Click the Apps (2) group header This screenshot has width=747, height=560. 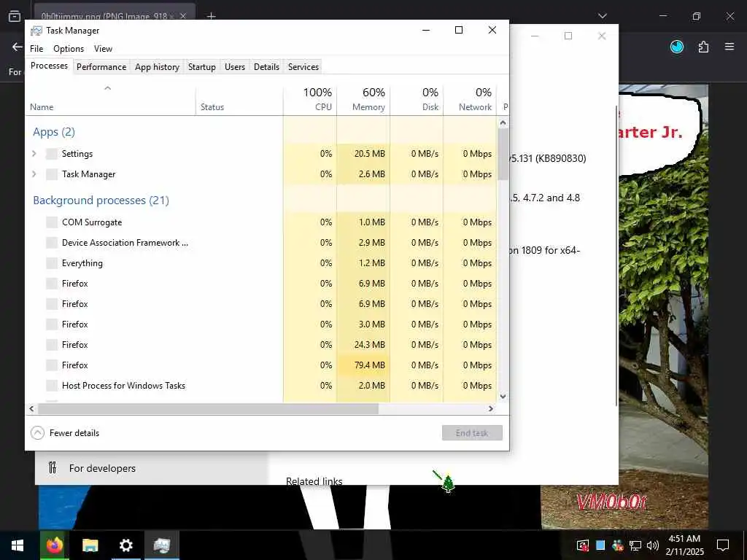click(54, 132)
